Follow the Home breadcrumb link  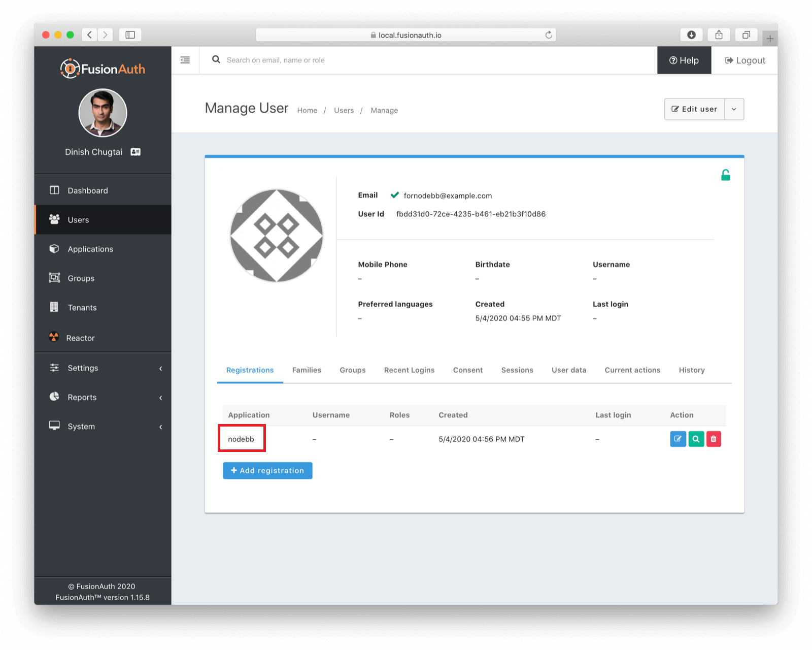click(x=307, y=110)
